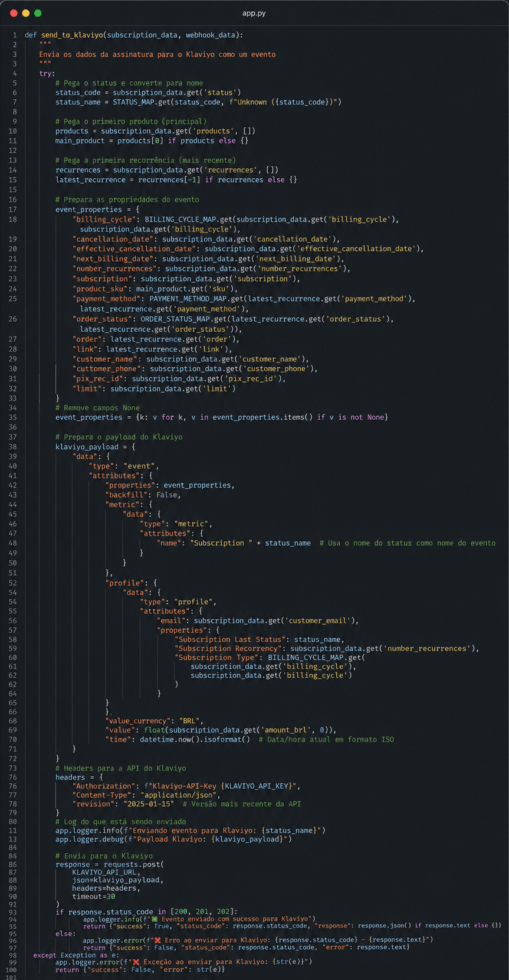
Task: Click the "Subscription " string on line 48
Action: point(222,543)
